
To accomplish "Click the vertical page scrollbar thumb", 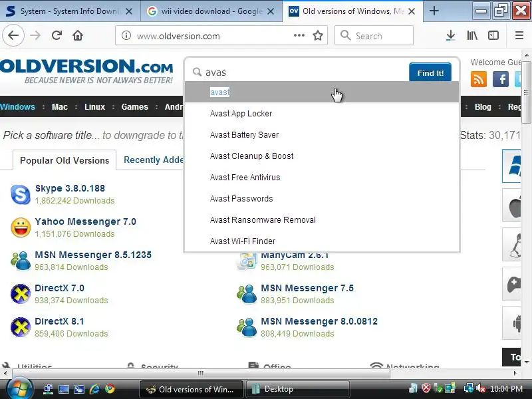I will pos(526,92).
